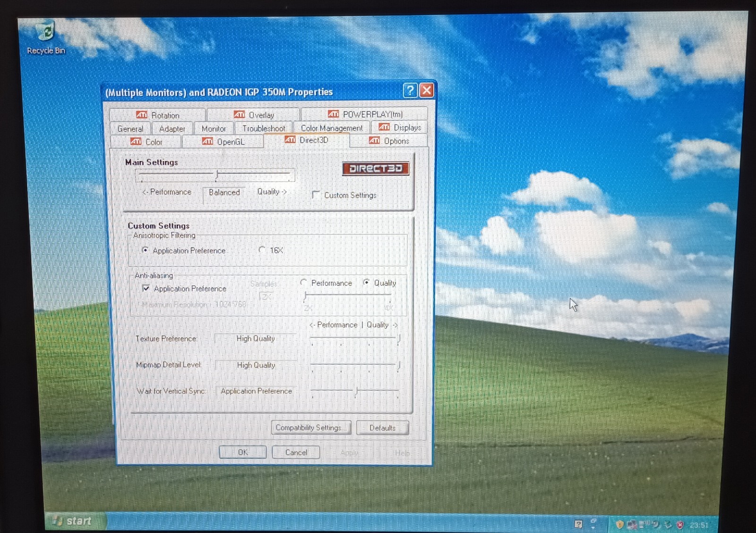Open the ATI Options tab
Image resolution: width=756 pixels, height=533 pixels.
389,140
